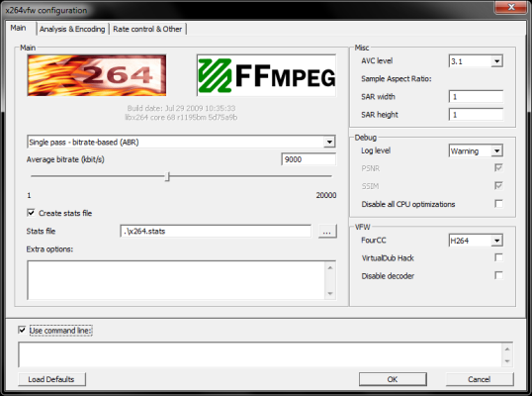Image resolution: width=532 pixels, height=396 pixels.
Task: Tick the VirtualDub Hack checkbox
Action: coord(498,257)
